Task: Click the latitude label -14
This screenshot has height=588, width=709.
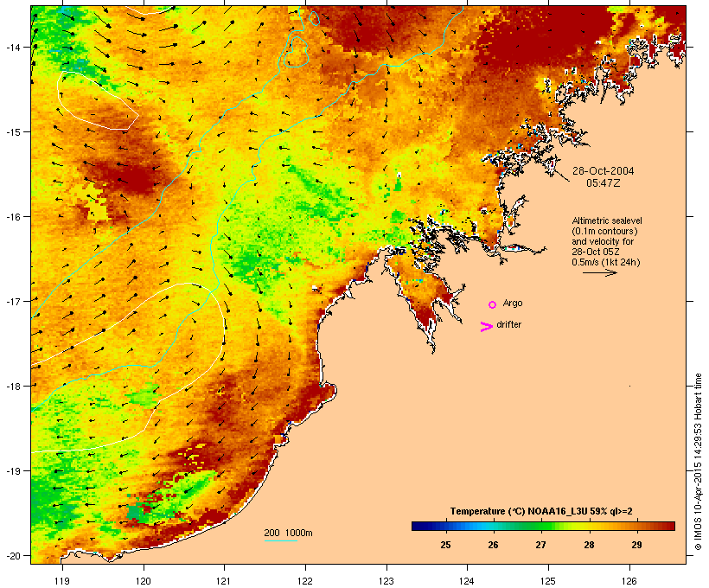Action: pyautogui.click(x=13, y=47)
